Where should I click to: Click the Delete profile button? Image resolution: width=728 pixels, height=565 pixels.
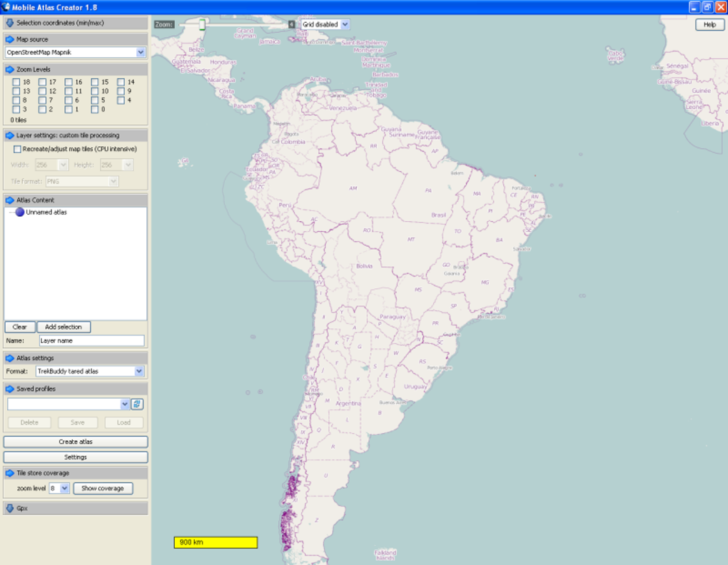point(29,422)
